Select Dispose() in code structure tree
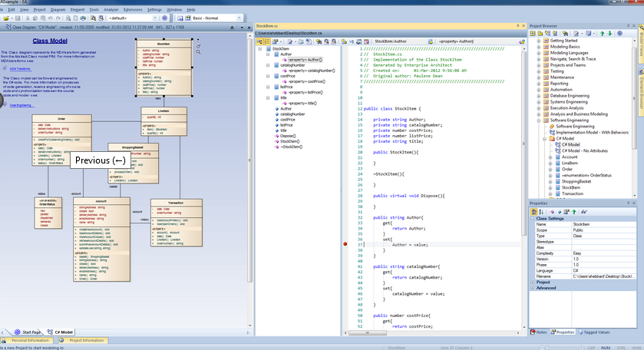Viewport: 644px width, 350px height. (x=288, y=136)
